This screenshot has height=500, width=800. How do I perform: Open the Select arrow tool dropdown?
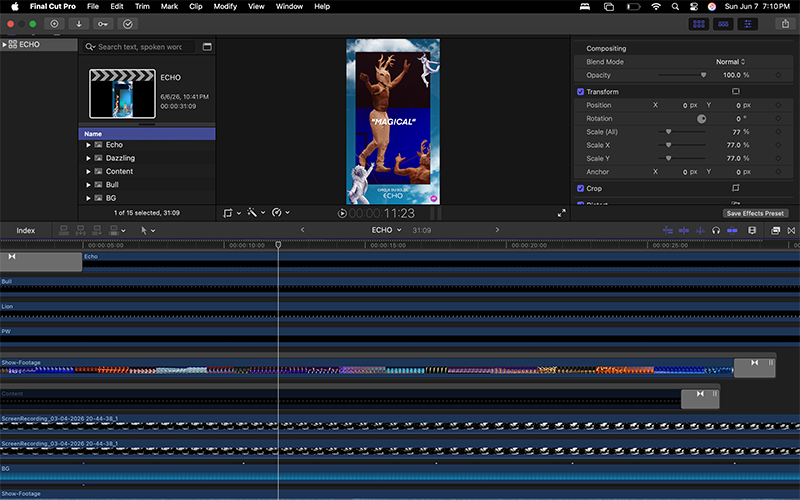point(147,231)
